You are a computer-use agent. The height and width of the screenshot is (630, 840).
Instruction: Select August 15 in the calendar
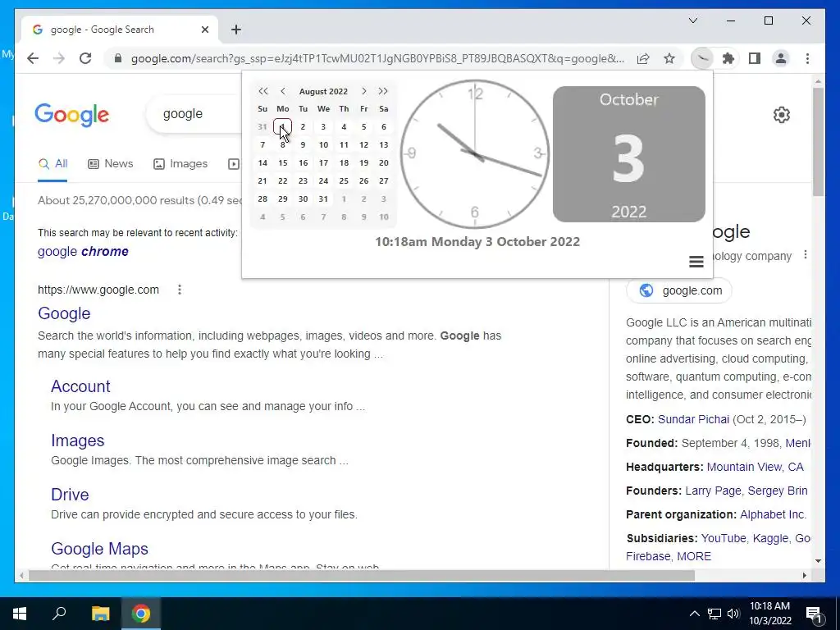click(283, 163)
